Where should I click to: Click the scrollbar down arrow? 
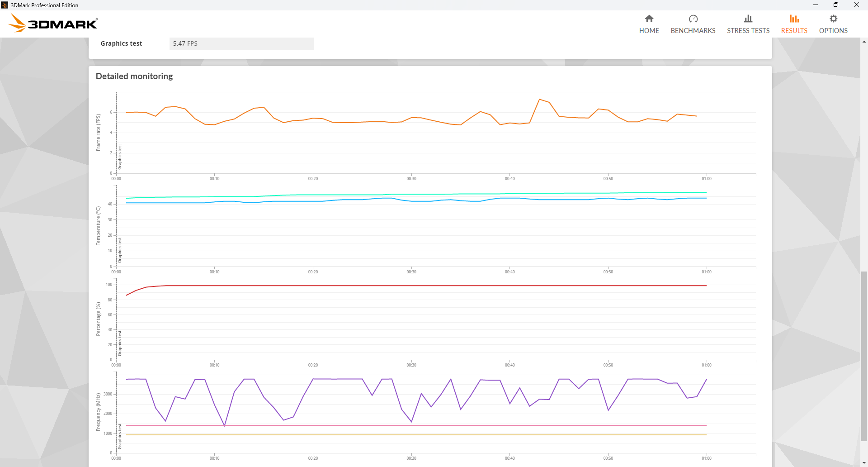point(864,463)
